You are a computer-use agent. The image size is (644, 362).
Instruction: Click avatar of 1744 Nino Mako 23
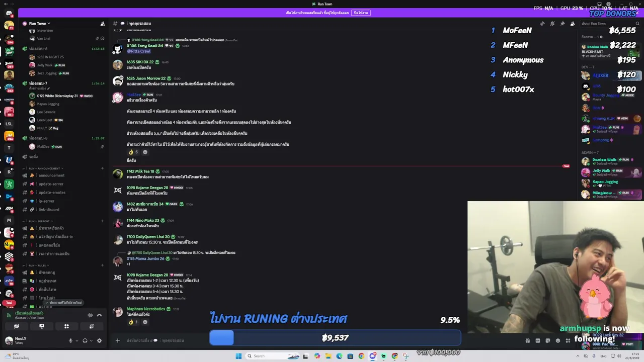pyautogui.click(x=118, y=223)
